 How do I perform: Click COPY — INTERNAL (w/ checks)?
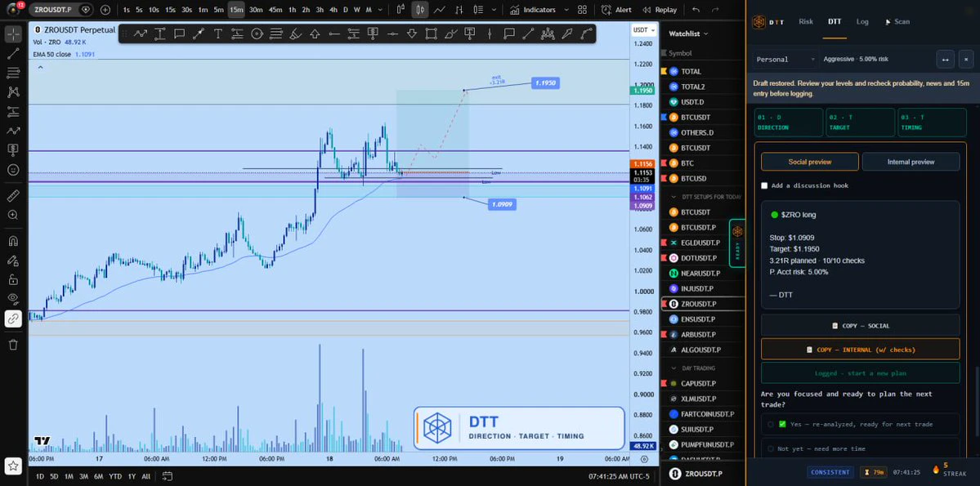[x=860, y=350]
